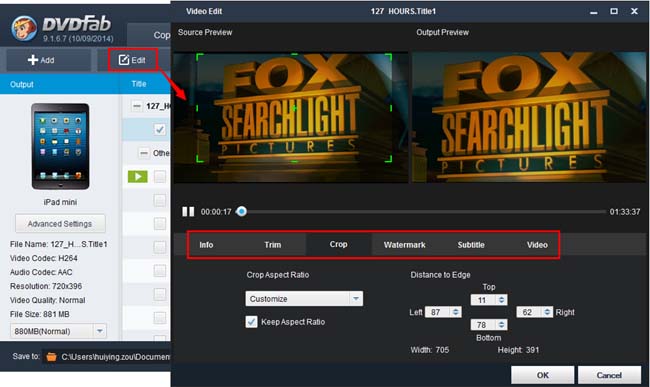Click the Height: 391 value text
Viewport: 650px width, 387px height.
[518, 350]
